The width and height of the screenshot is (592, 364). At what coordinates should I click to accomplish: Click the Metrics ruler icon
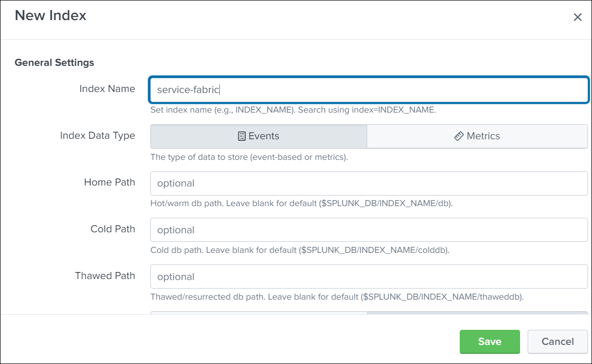458,135
